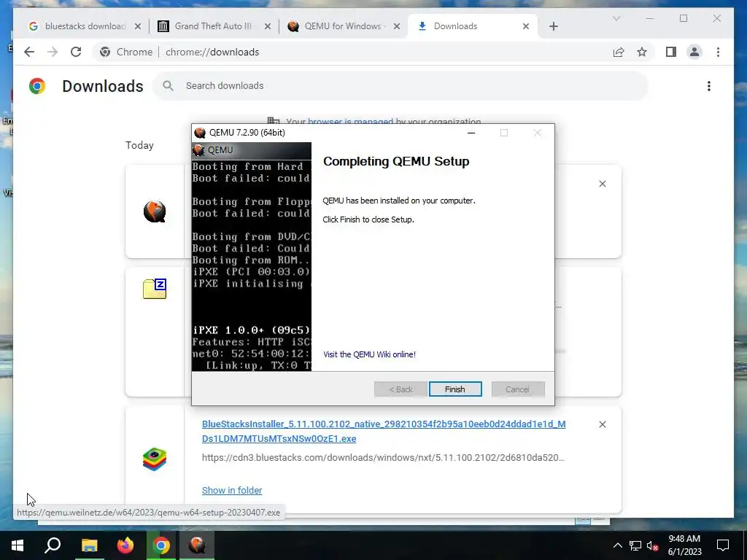Open the Downloads page more actions menu
This screenshot has height=560, width=747.
coord(709,86)
